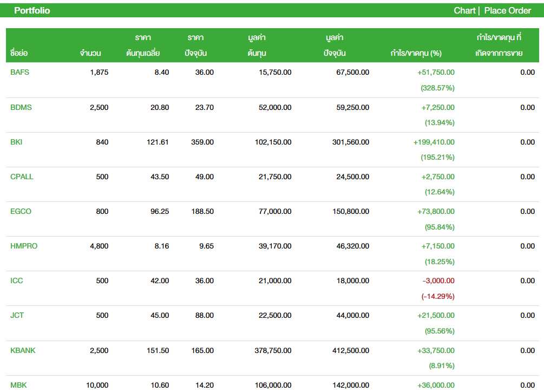
Task: Click the JCT profit +21,500.00
Action: point(436,315)
